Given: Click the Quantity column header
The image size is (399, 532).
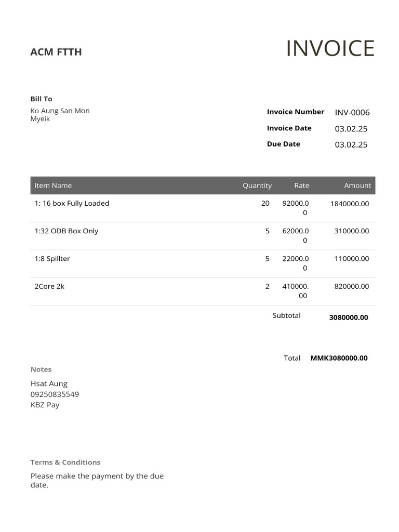Looking at the screenshot, I should click(257, 185).
